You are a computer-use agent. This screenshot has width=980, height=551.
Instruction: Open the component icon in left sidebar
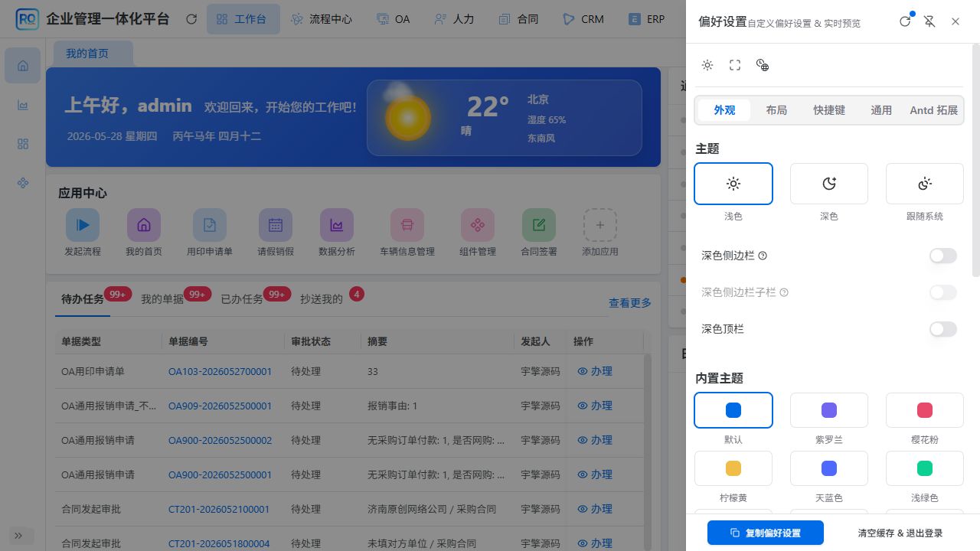23,183
